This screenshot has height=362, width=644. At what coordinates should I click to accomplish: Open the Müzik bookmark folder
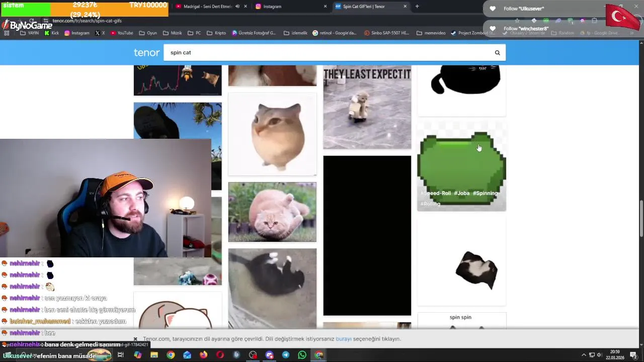pyautogui.click(x=173, y=33)
